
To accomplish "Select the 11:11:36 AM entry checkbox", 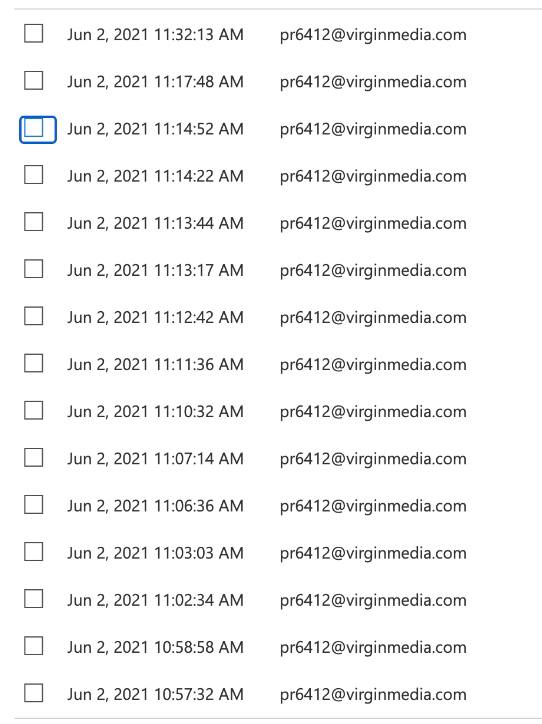I will (x=34, y=363).
